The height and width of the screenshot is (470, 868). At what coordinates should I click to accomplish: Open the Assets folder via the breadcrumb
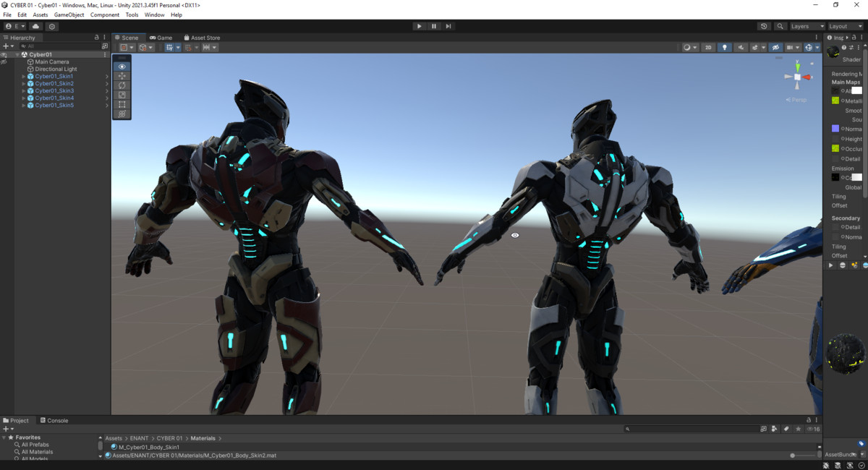click(x=114, y=437)
